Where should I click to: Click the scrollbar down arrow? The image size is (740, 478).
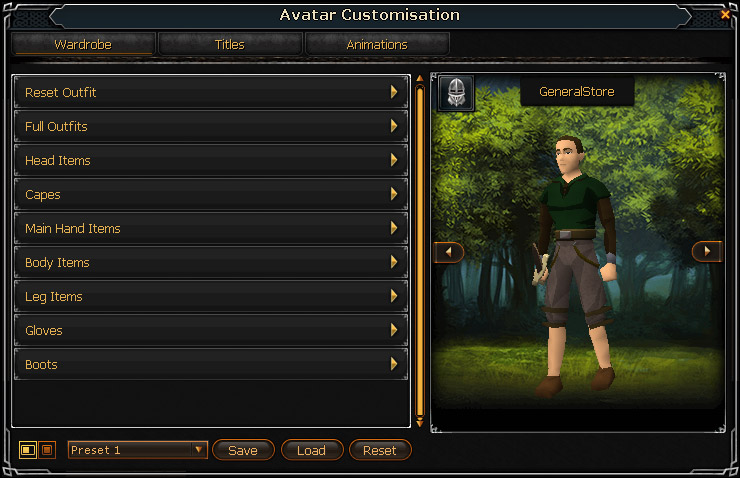pyautogui.click(x=420, y=423)
